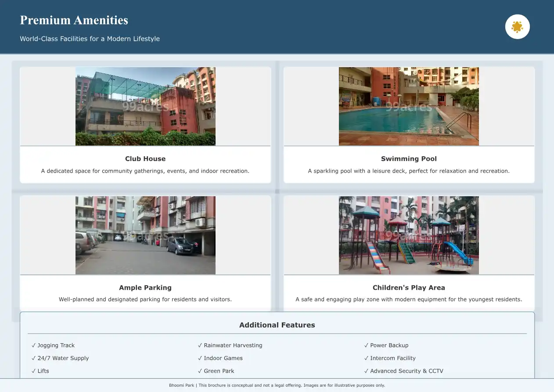554x392 pixels.
Task: Open the Club House photo
Action: 145,106
